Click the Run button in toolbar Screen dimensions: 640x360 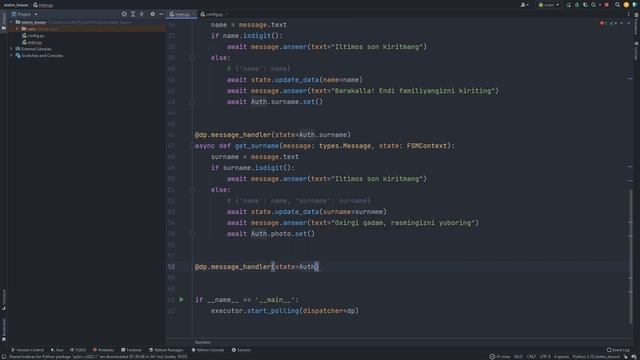(x=568, y=5)
